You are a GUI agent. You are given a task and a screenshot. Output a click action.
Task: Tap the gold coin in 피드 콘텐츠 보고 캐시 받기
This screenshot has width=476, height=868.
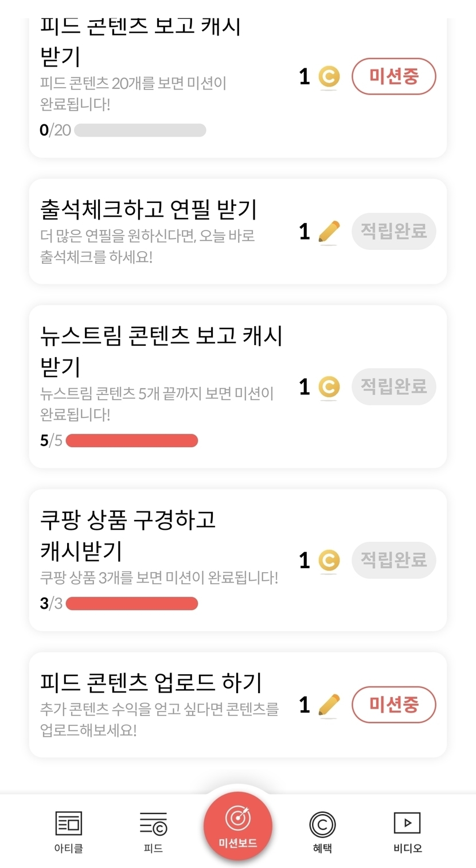pyautogui.click(x=329, y=77)
